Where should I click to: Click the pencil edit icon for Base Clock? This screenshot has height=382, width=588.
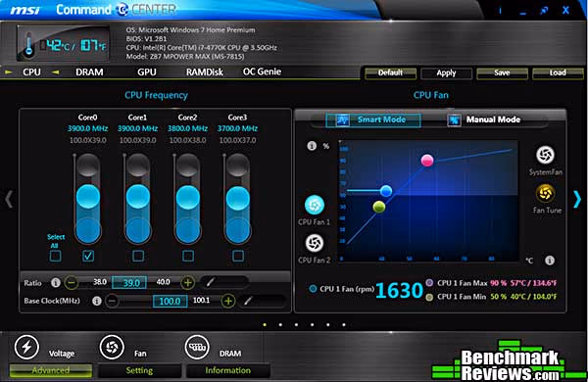[x=248, y=300]
